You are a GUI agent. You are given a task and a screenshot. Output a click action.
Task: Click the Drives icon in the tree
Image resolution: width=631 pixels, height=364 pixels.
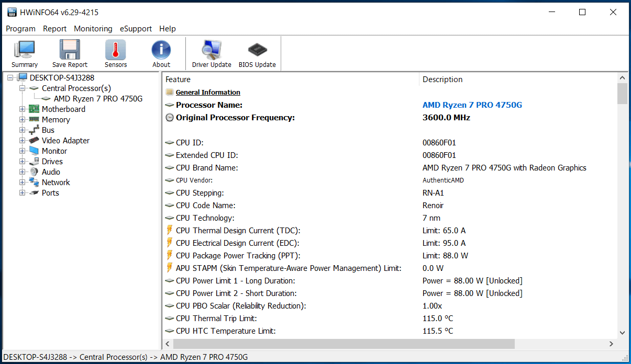34,161
